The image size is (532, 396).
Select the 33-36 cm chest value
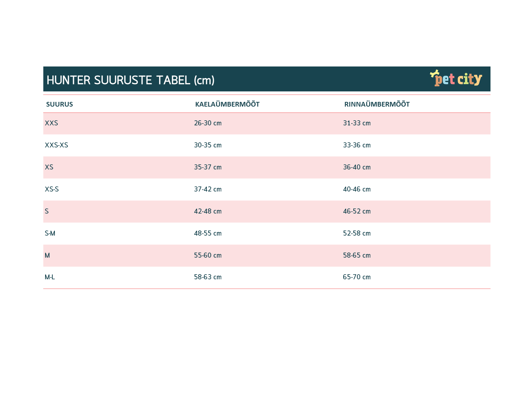pos(357,145)
